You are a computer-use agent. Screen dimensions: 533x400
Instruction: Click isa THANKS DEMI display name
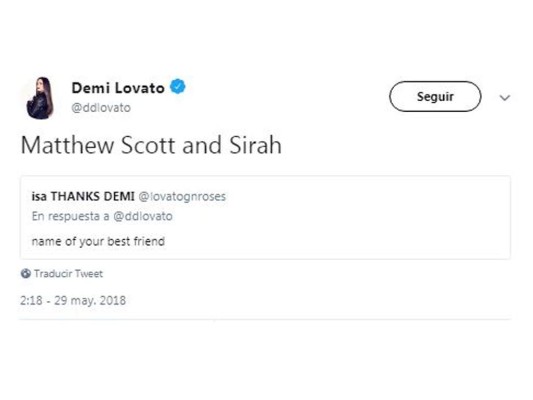[83, 196]
